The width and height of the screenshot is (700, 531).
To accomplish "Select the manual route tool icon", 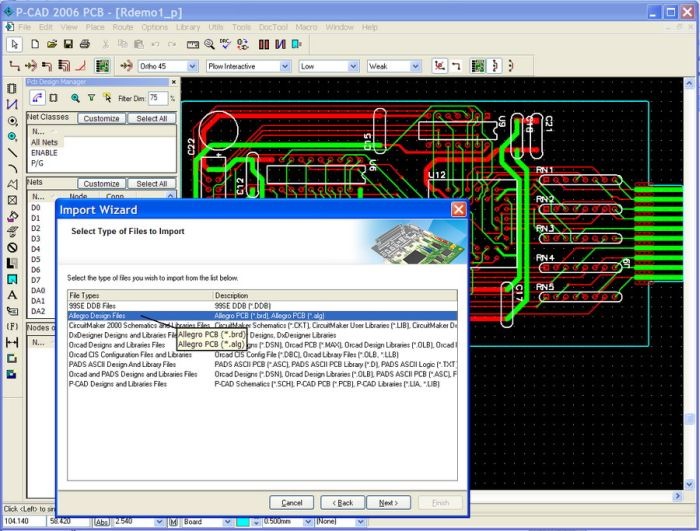I will pos(14,66).
